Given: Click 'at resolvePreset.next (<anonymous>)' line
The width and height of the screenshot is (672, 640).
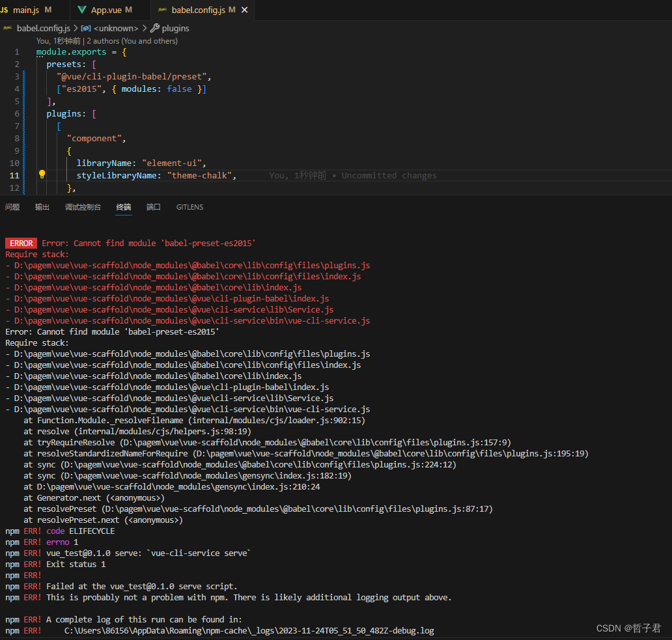Looking at the screenshot, I should pos(103,520).
